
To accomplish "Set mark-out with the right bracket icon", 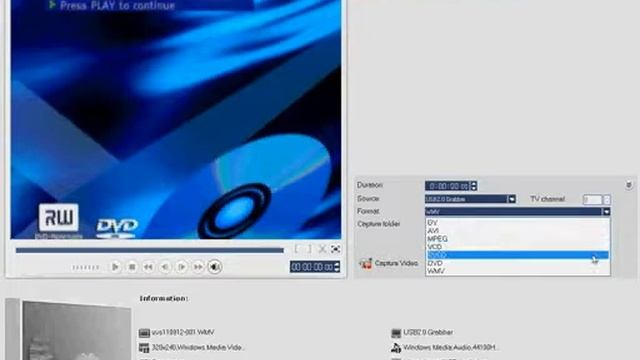I will point(309,249).
